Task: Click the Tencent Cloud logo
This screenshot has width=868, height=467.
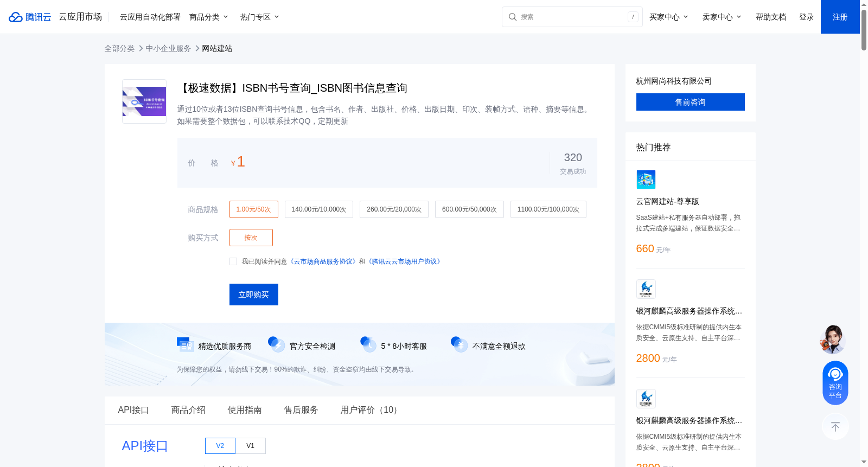Action: (x=30, y=17)
